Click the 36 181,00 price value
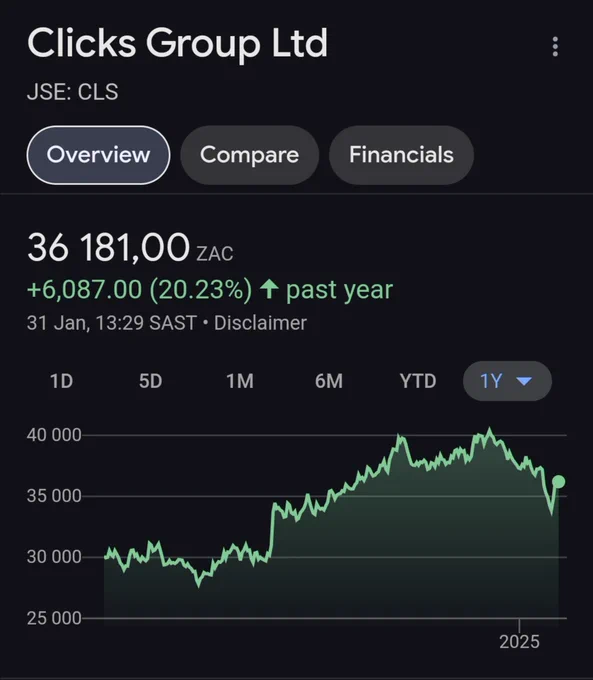Viewport: 593px width, 680px height. click(x=108, y=247)
